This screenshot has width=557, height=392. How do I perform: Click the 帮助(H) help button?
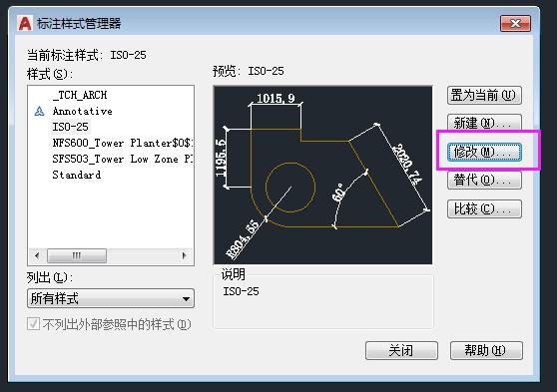pyautogui.click(x=486, y=351)
